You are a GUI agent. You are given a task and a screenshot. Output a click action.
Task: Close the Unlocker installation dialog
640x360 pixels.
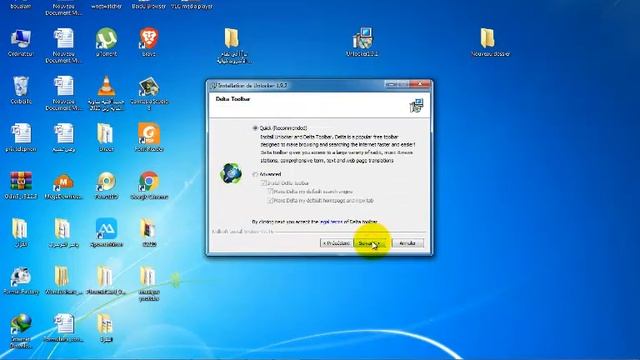click(x=420, y=84)
